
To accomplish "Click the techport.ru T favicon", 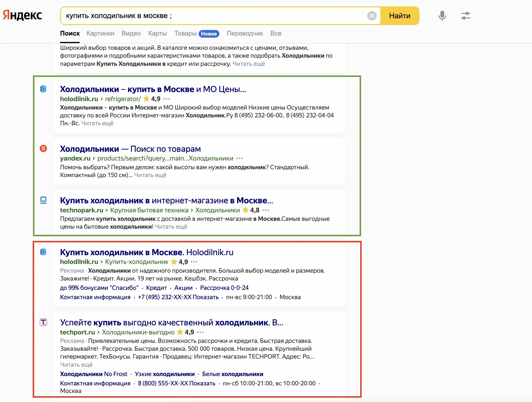I will click(x=43, y=322).
